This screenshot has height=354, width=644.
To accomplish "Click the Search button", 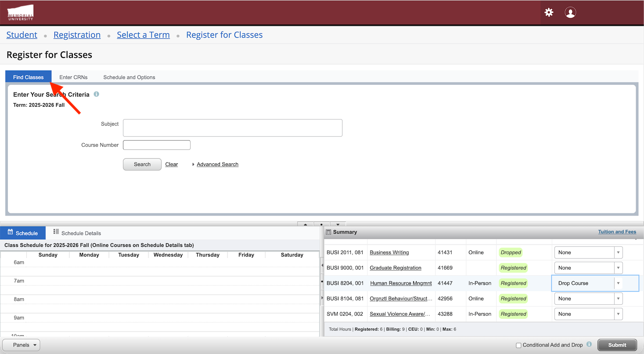I will coord(142,164).
